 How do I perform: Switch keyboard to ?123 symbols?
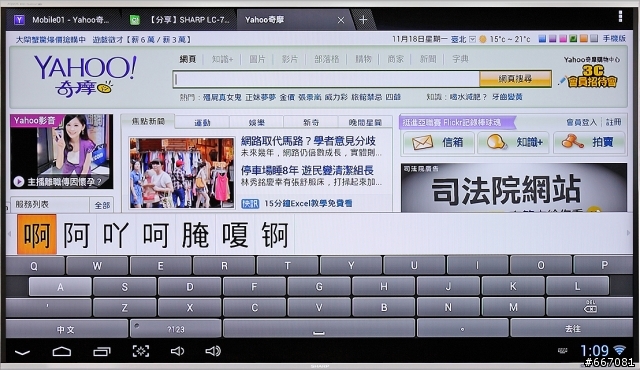[176, 329]
